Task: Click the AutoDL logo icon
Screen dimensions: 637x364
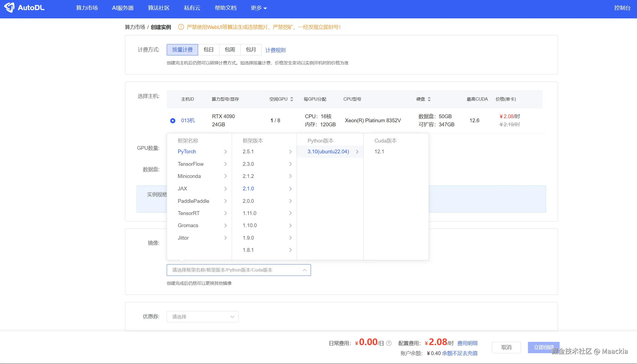Action: [9, 8]
